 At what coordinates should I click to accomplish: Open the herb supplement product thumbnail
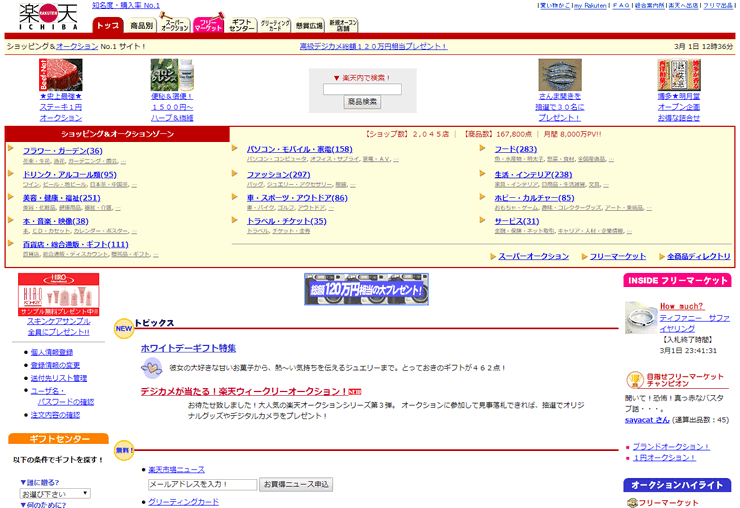tap(172, 75)
